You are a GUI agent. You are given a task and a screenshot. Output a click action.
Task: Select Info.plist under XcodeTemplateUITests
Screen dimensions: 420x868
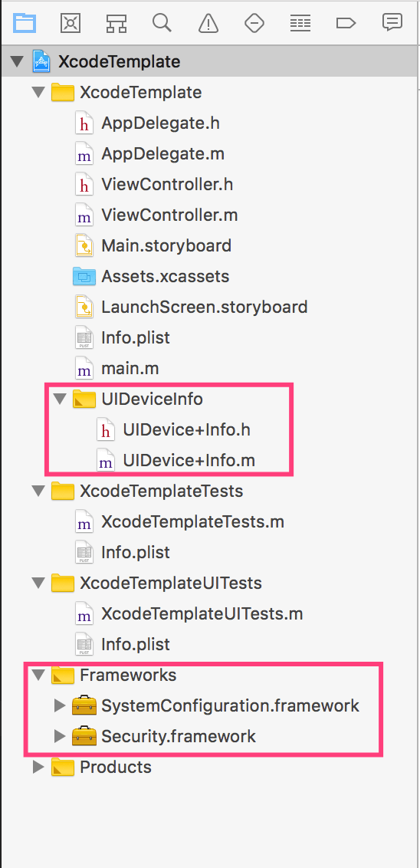point(136,644)
